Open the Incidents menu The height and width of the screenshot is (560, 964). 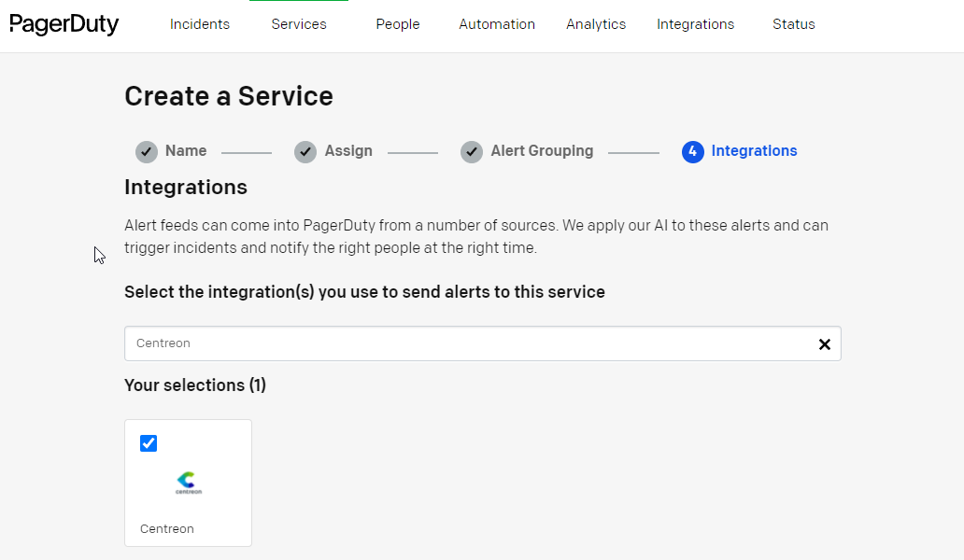tap(200, 24)
